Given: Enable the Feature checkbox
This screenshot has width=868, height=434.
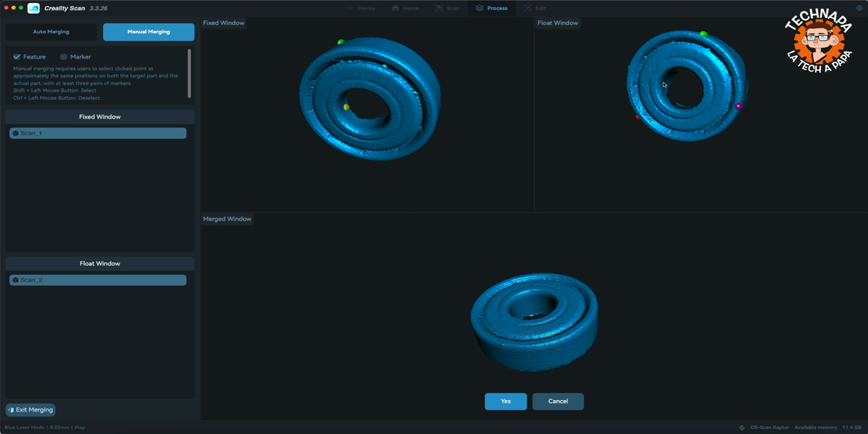Looking at the screenshot, I should pos(17,56).
